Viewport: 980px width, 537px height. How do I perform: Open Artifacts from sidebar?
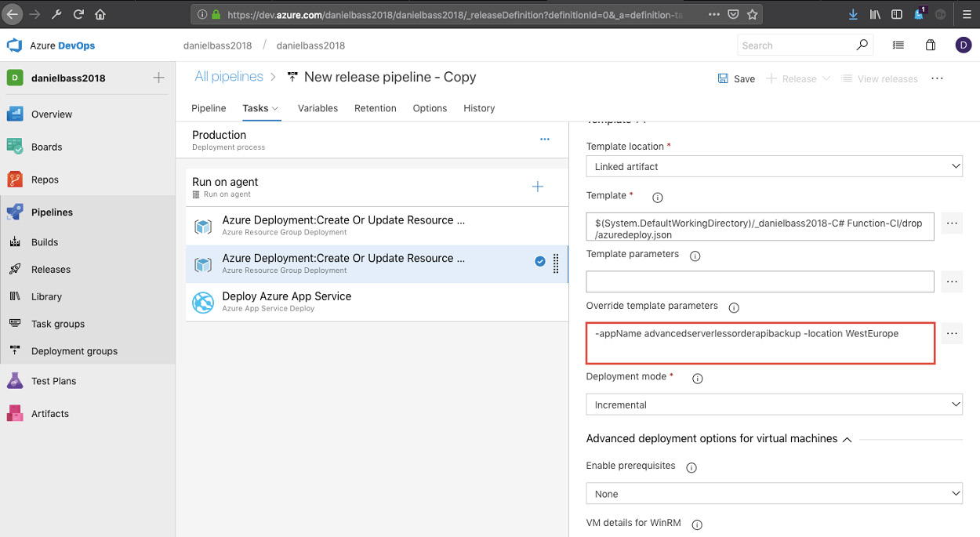50,414
